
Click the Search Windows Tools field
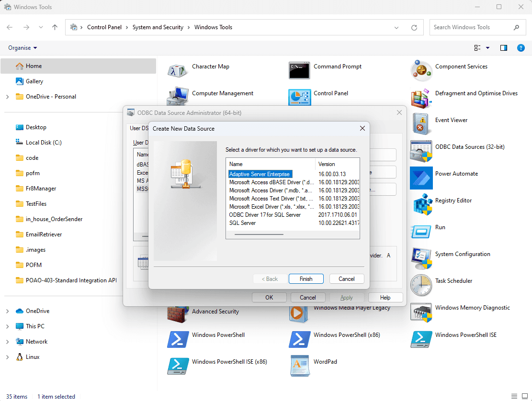[472, 27]
